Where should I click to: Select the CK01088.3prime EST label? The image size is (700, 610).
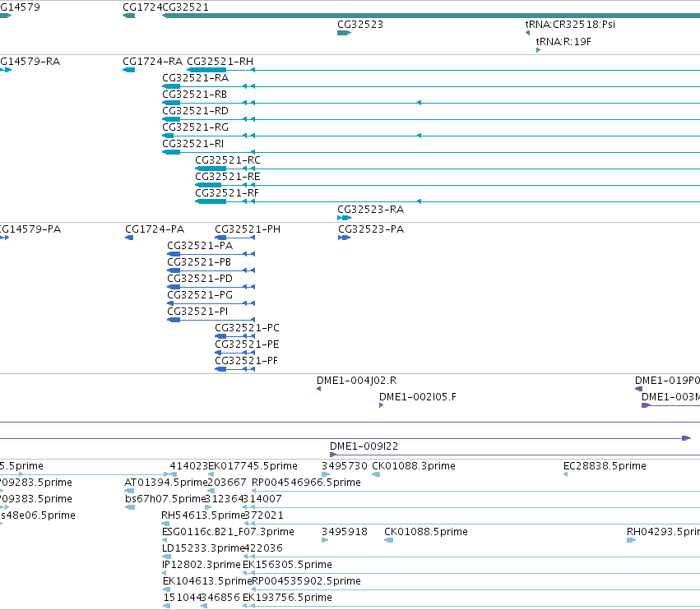tap(414, 466)
